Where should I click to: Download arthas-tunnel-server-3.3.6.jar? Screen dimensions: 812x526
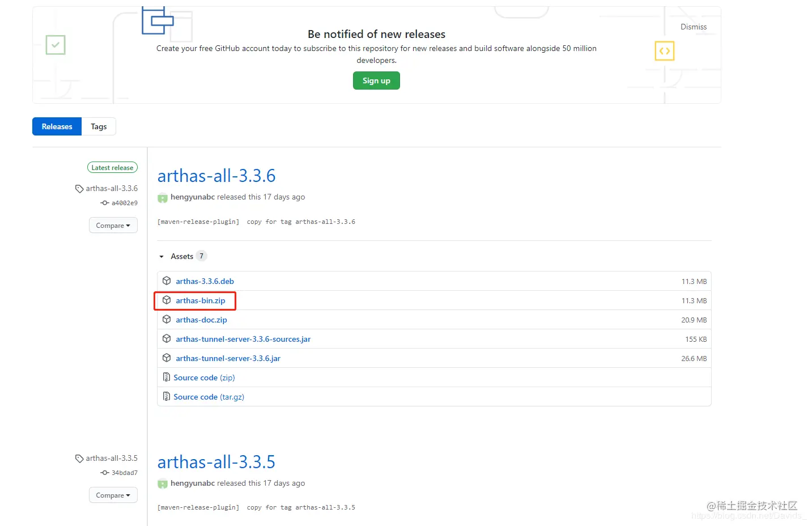[x=228, y=358]
